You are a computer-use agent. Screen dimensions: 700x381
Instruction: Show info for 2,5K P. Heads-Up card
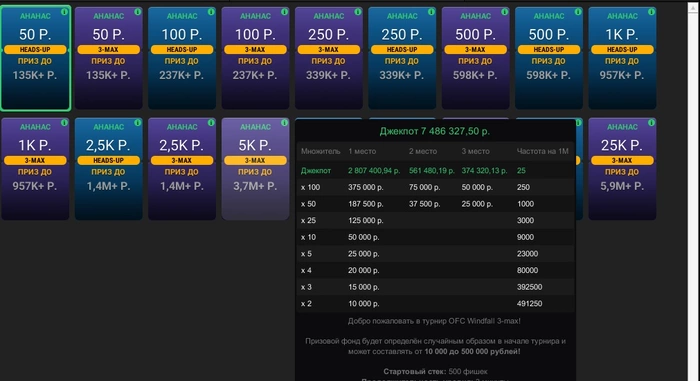[138, 123]
